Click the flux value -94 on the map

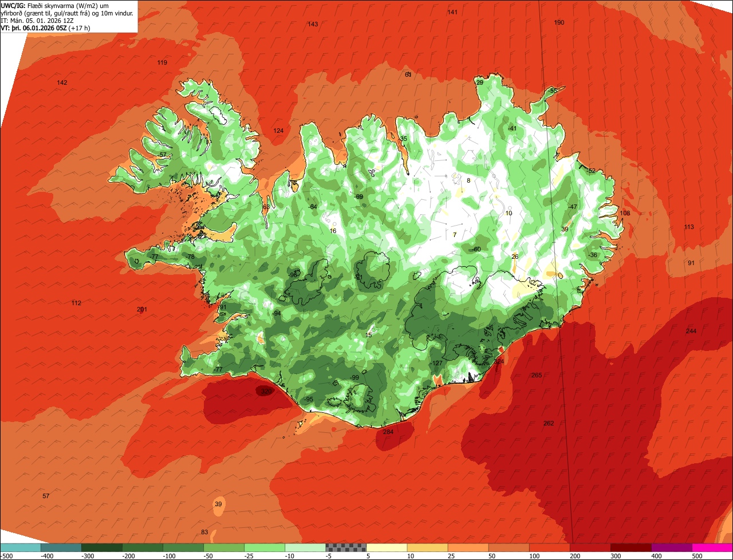[x=277, y=313]
